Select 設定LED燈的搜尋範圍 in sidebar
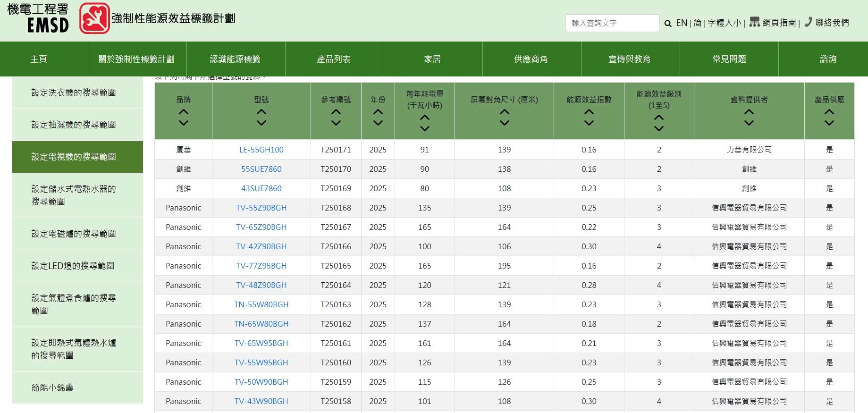 [77, 266]
